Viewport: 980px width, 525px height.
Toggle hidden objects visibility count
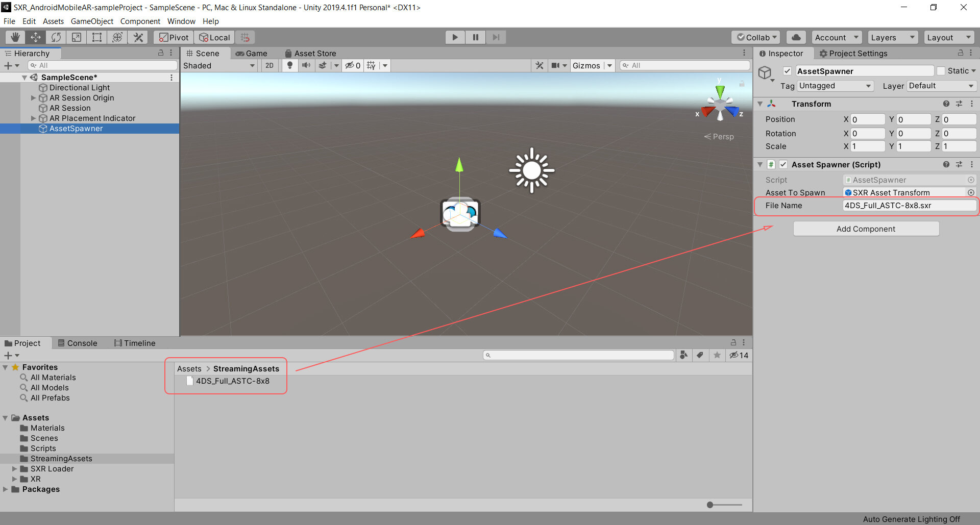click(353, 65)
